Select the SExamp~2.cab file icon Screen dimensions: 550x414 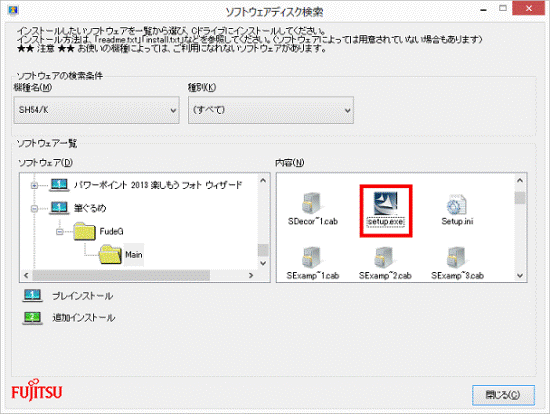(x=384, y=258)
